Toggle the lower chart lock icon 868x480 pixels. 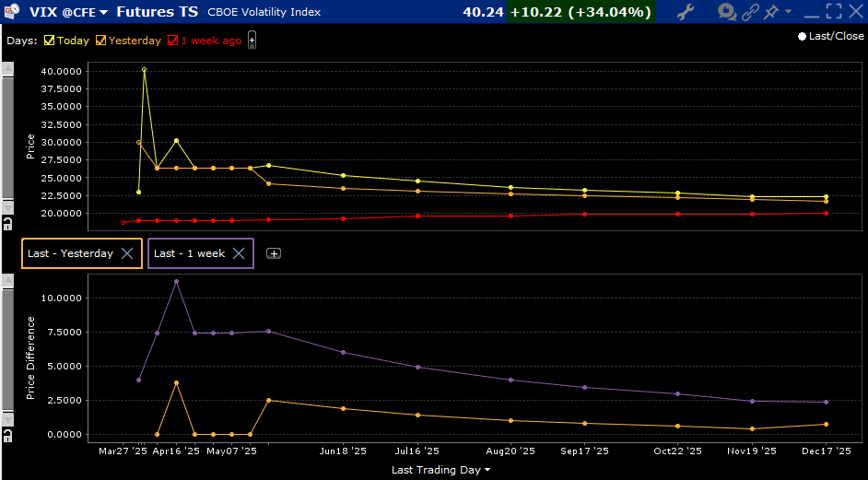[7, 436]
